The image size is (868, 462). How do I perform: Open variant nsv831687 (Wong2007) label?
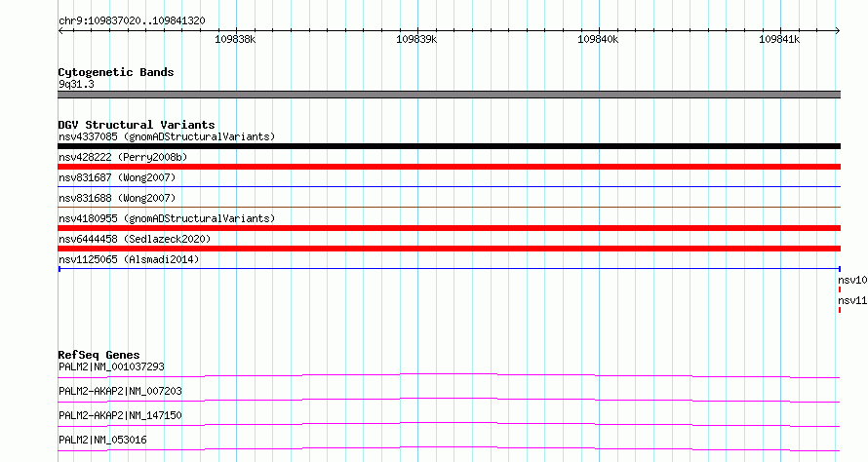117,177
